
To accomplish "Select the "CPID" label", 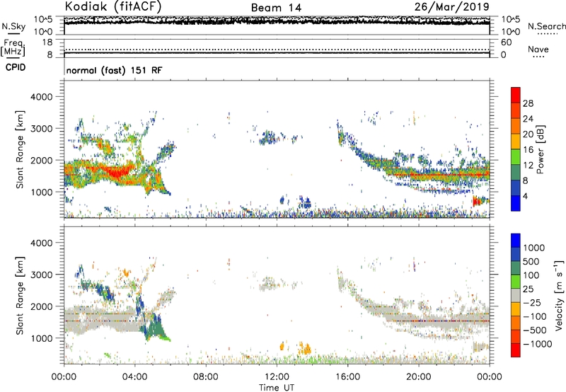I will [x=16, y=67].
